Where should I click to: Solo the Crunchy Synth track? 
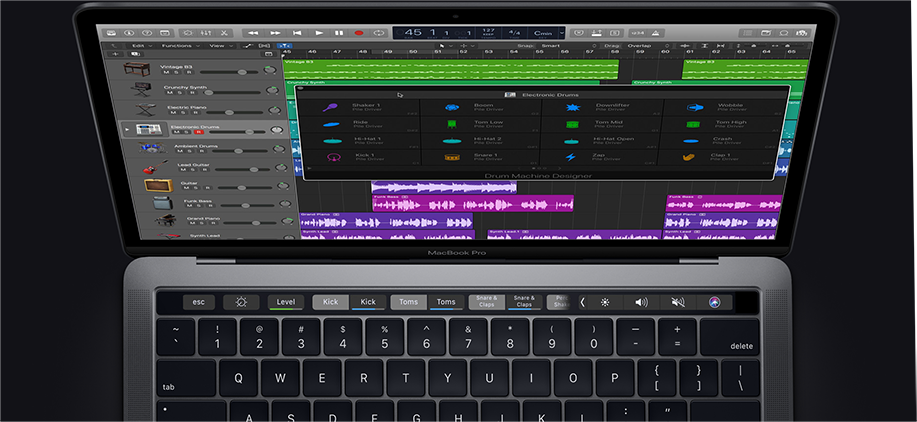point(178,93)
